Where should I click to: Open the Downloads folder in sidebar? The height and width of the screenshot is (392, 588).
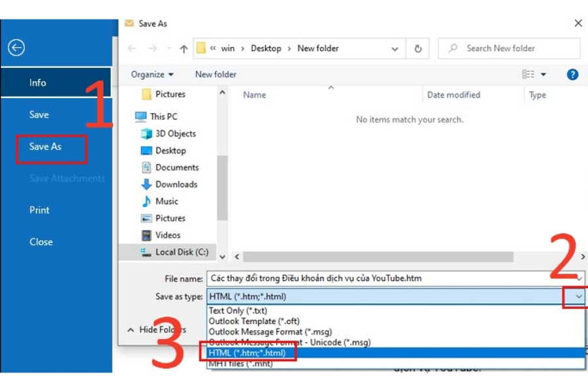point(176,184)
